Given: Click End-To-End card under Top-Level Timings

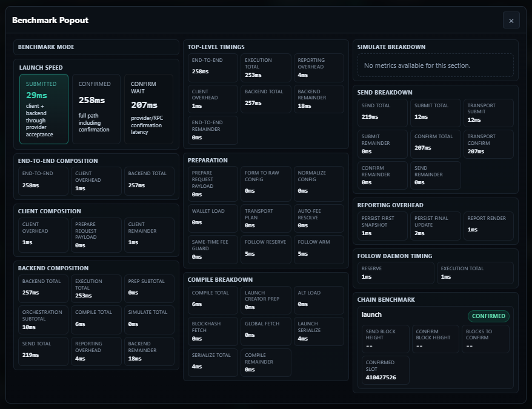Looking at the screenshot, I should coord(213,67).
